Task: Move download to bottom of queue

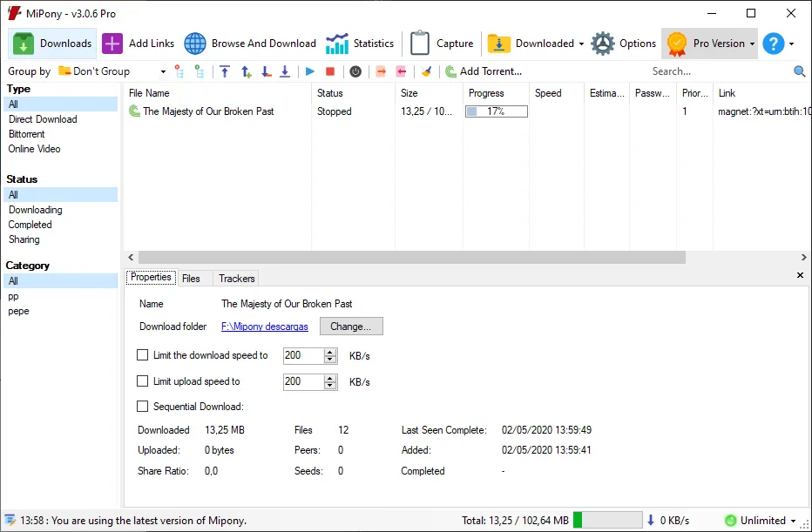Action: click(285, 71)
